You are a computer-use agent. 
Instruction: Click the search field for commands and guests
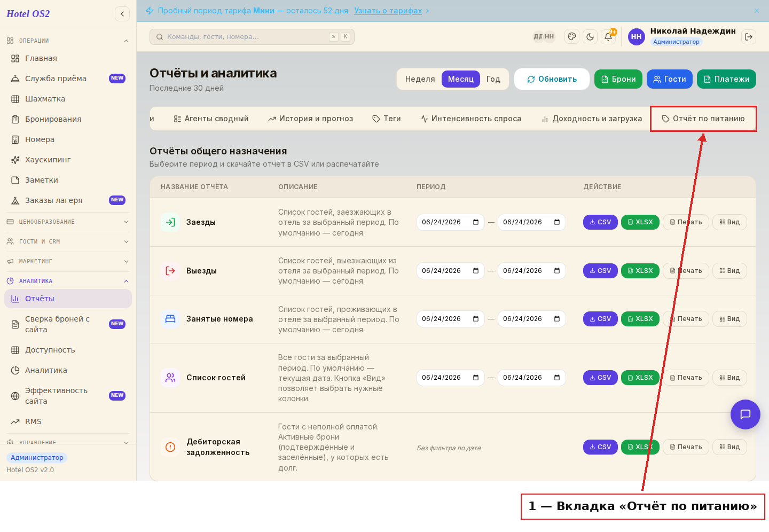pyautogui.click(x=252, y=37)
